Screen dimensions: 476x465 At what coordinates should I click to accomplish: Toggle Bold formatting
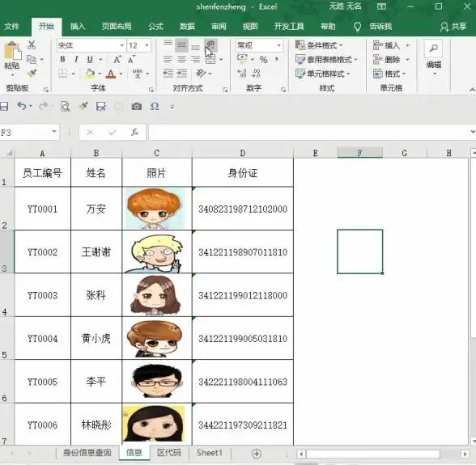[62, 59]
